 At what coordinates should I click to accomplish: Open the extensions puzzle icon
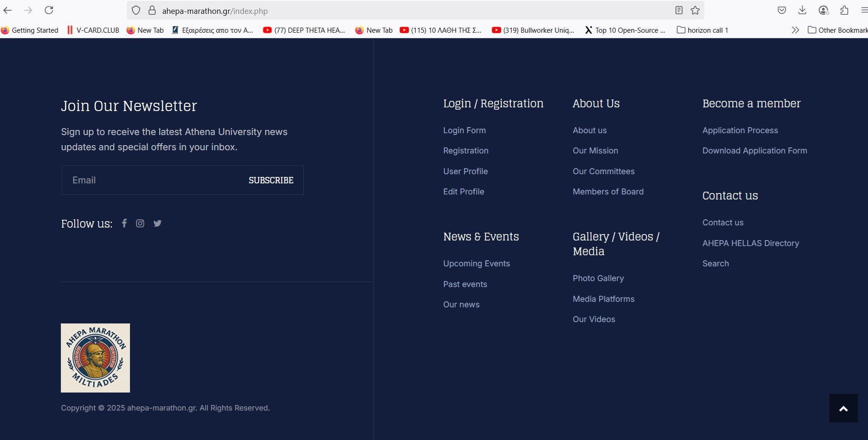click(x=844, y=10)
